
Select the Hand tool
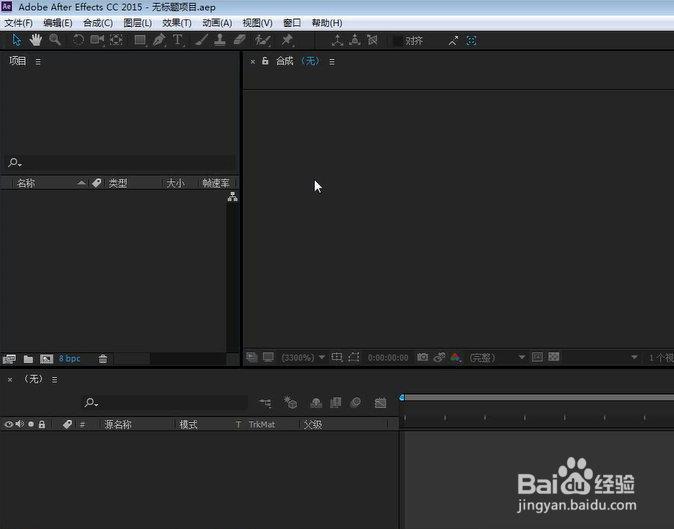tap(36, 40)
